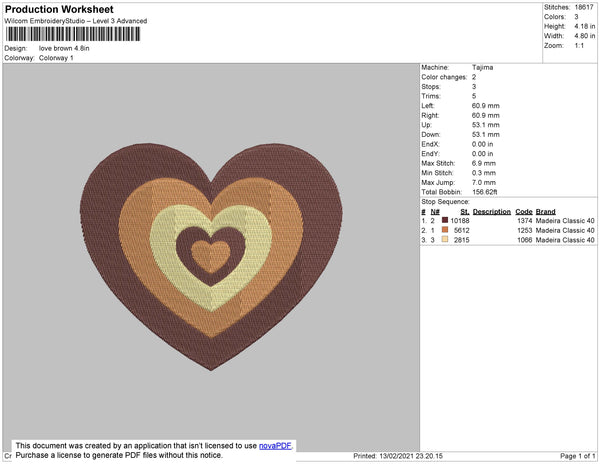Select the Max Jump value "7.0 mm"
The height and width of the screenshot is (464, 600).
484,182
